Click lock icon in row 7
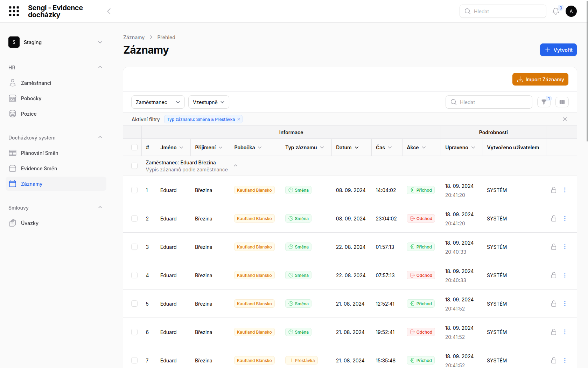Image resolution: width=588 pixels, height=368 pixels. [x=554, y=360]
